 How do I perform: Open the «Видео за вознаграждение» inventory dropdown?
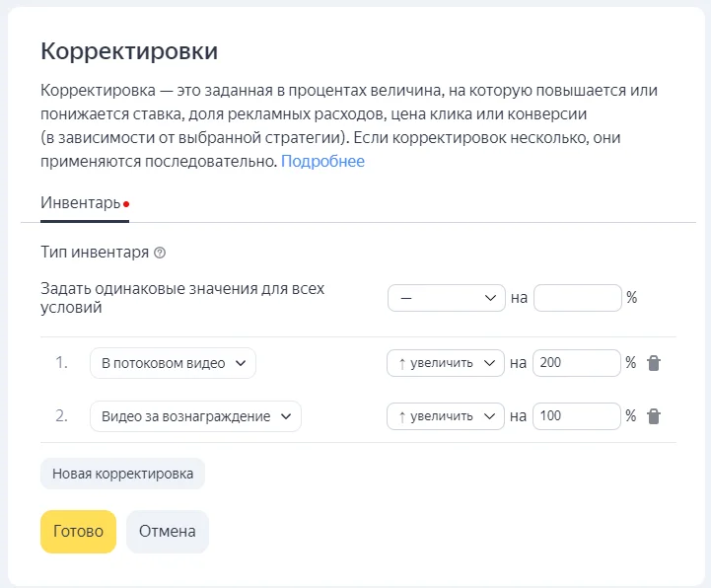195,416
